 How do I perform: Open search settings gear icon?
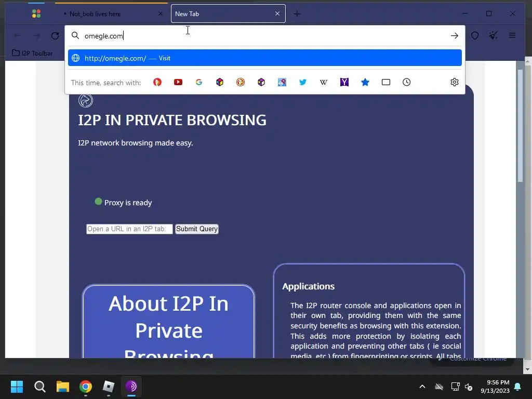tap(455, 82)
